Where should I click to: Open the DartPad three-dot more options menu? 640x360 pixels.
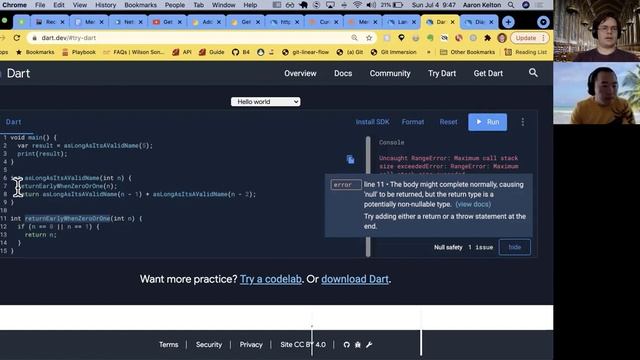coord(522,122)
